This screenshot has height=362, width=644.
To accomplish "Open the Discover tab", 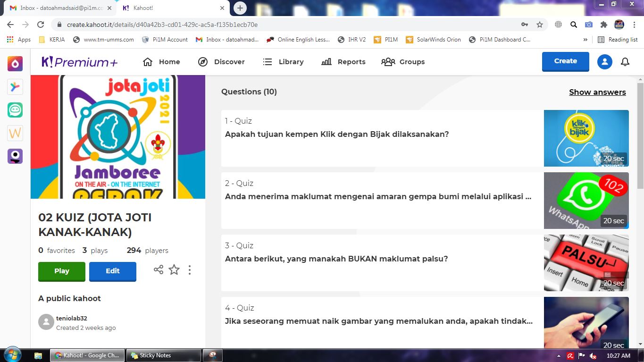I will pos(222,62).
